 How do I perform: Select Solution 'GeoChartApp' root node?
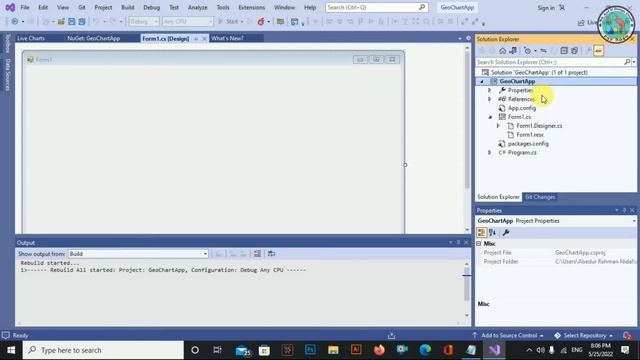(x=539, y=72)
